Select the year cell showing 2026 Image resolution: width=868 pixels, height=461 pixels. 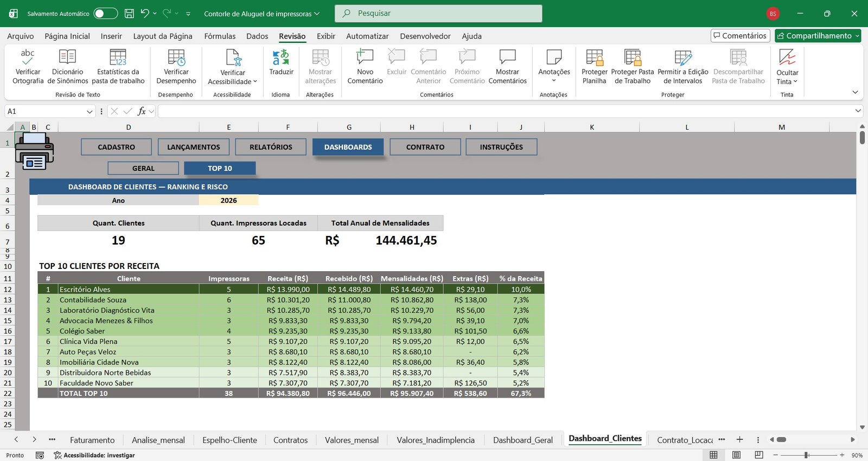228,200
